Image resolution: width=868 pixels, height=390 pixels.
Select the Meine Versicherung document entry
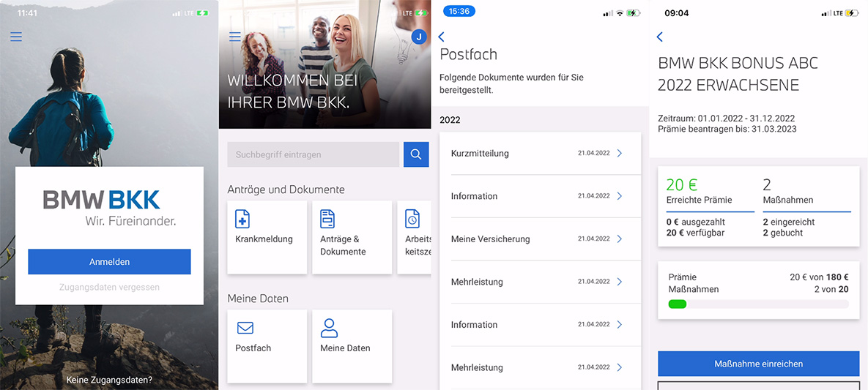541,239
